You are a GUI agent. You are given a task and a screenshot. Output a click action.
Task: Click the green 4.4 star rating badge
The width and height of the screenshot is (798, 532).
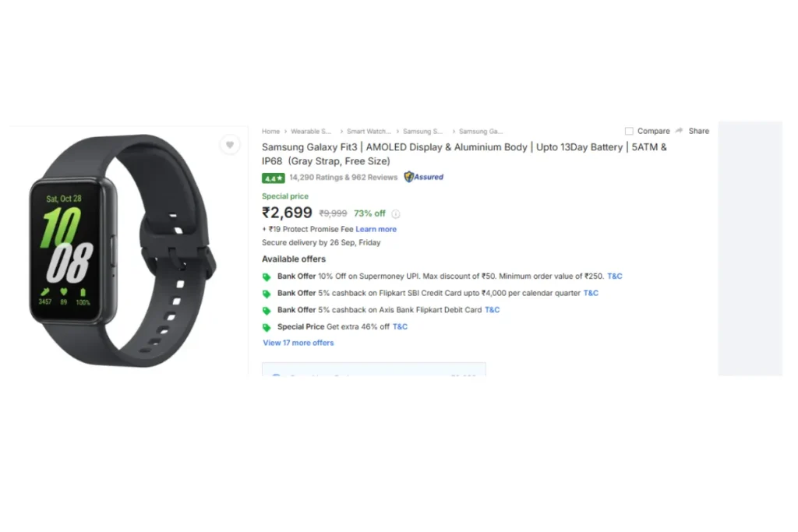pyautogui.click(x=274, y=178)
